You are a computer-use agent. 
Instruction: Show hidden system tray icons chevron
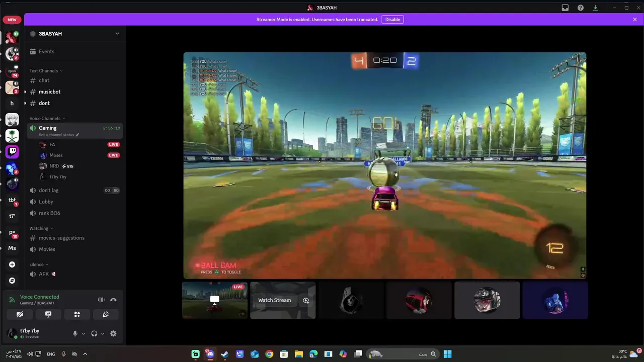tap(85, 354)
